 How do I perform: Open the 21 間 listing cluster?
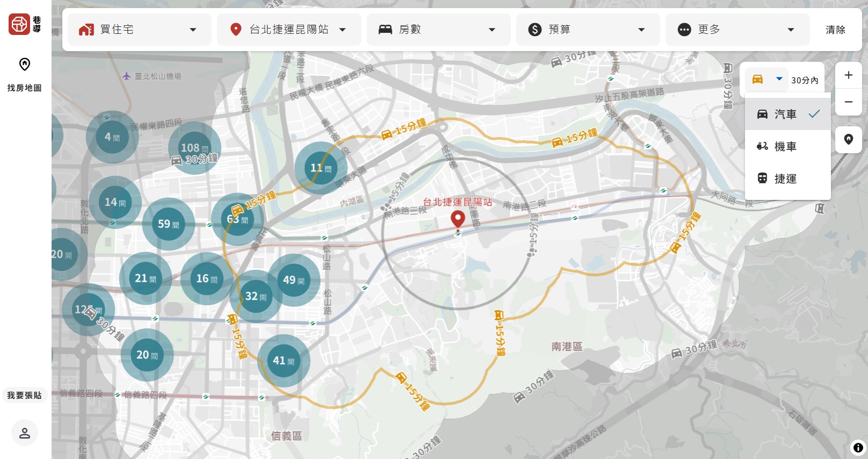tap(146, 278)
